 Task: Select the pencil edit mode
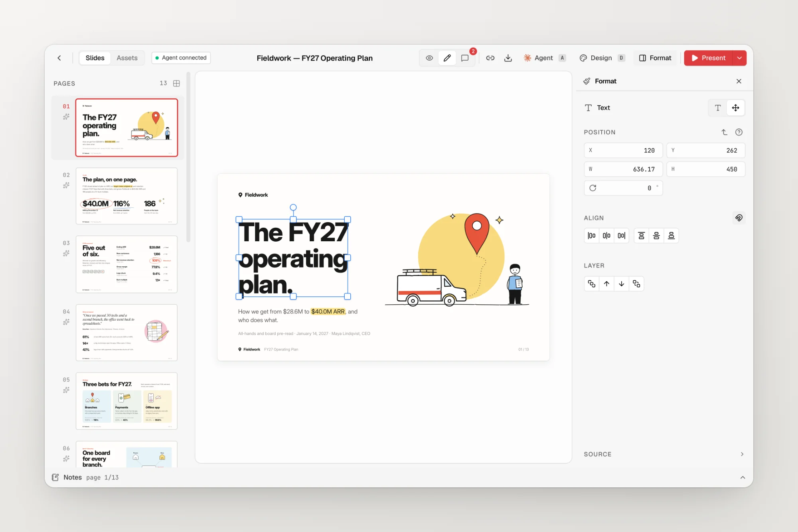pos(447,58)
